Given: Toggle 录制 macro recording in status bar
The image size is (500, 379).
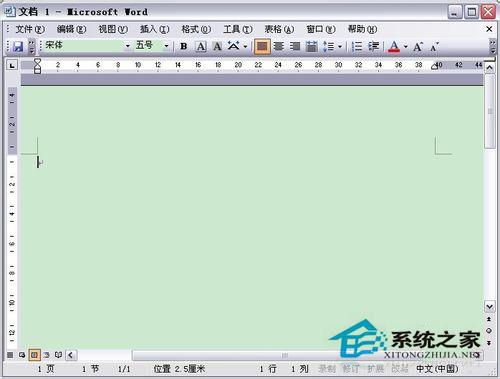Looking at the screenshot, I should (327, 369).
